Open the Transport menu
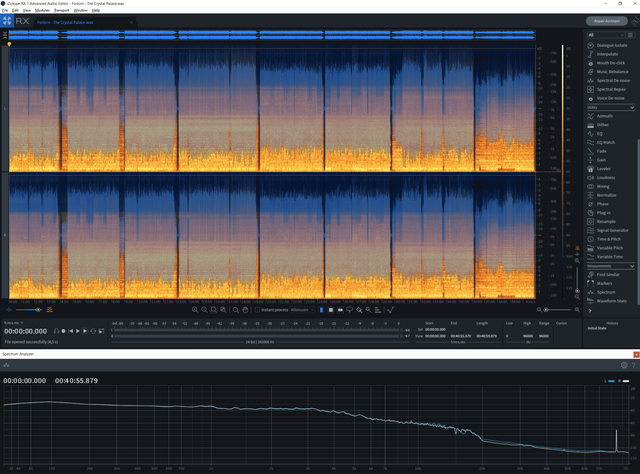This screenshot has height=474, width=640. coord(62,10)
